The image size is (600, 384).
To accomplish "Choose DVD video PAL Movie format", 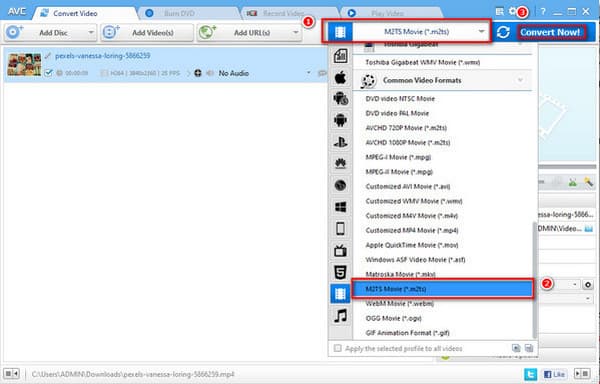I will (397, 113).
